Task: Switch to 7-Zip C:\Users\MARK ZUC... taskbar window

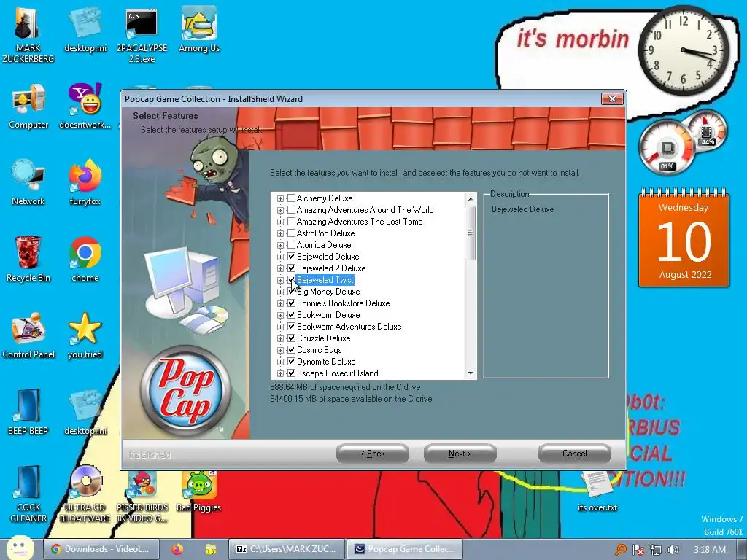Action: coord(286,549)
